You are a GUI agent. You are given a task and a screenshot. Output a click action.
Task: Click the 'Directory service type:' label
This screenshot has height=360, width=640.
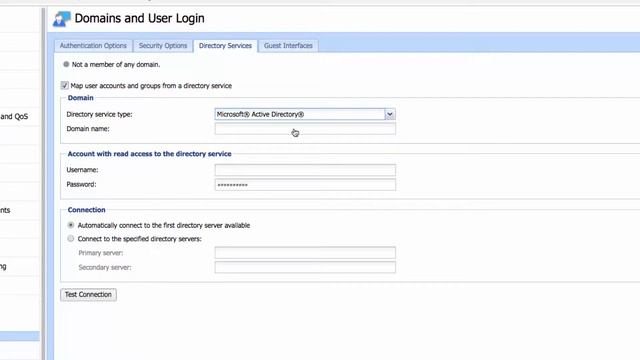pos(99,114)
